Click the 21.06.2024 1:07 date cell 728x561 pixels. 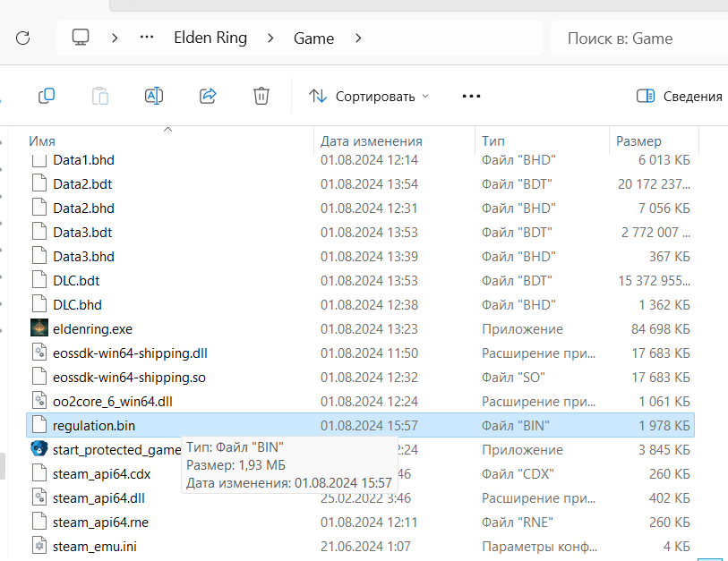(x=365, y=546)
